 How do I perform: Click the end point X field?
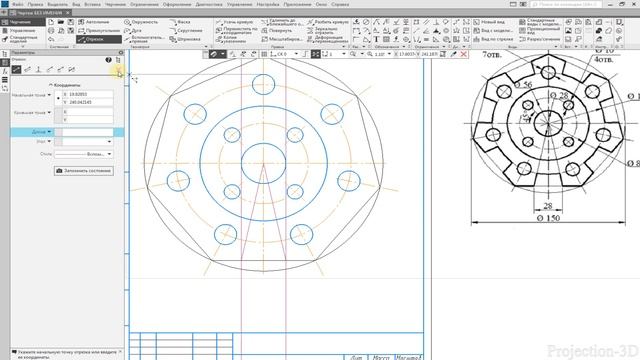coord(88,111)
